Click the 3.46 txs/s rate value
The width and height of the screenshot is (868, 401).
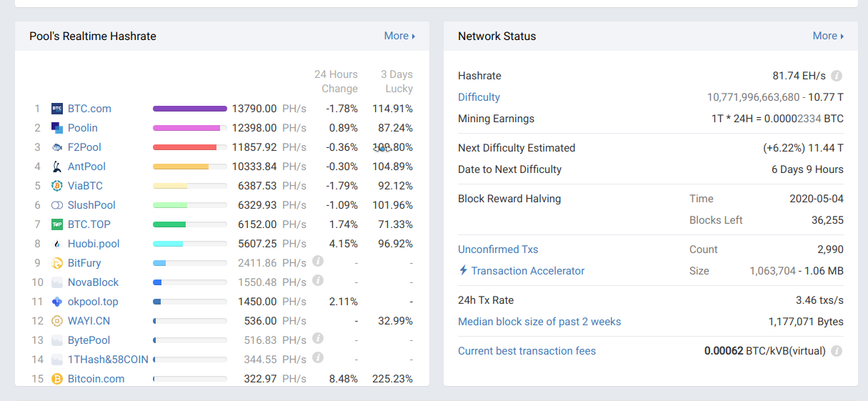(819, 300)
